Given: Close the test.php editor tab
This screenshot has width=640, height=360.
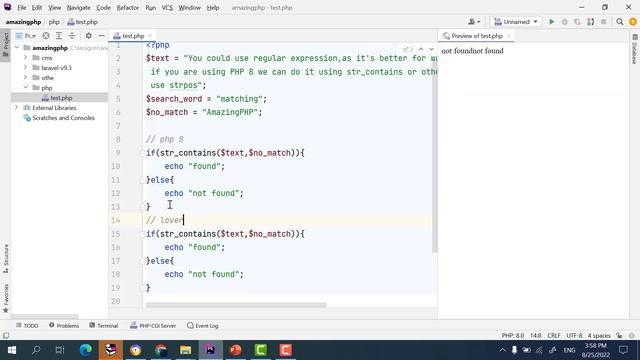Looking at the screenshot, I should coord(150,36).
